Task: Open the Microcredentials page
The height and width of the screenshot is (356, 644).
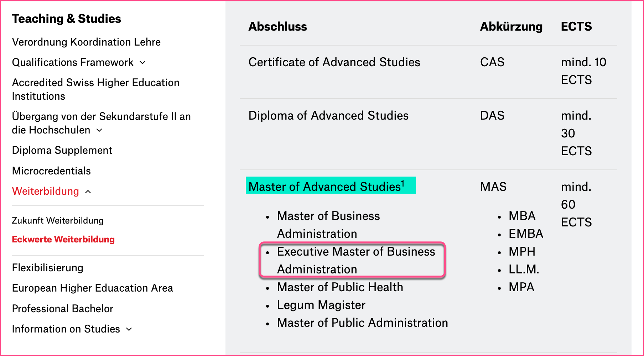Action: click(51, 171)
